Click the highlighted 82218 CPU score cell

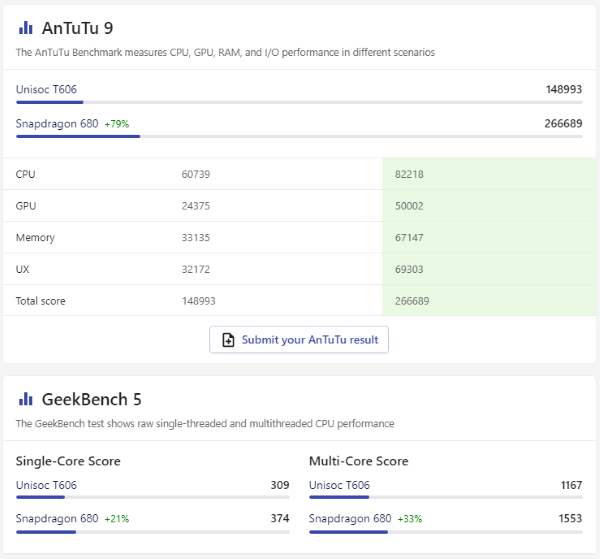click(409, 174)
